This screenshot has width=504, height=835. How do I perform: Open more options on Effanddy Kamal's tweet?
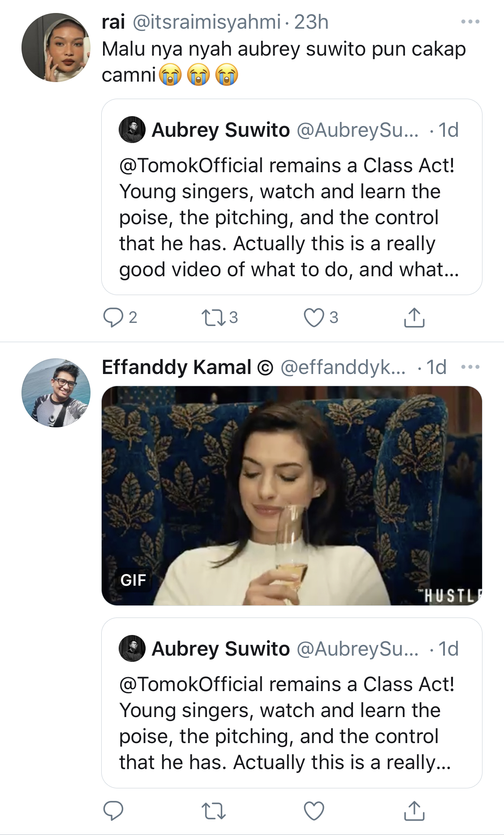(x=470, y=367)
